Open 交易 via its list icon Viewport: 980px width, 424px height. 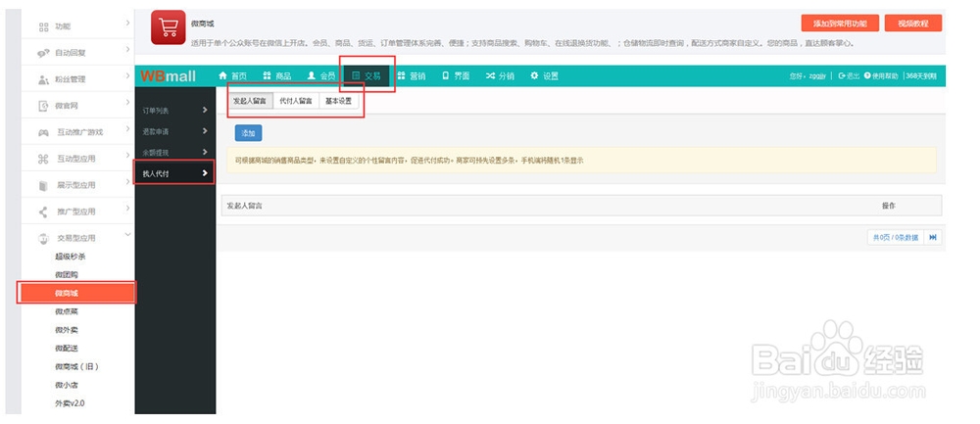pos(356,75)
